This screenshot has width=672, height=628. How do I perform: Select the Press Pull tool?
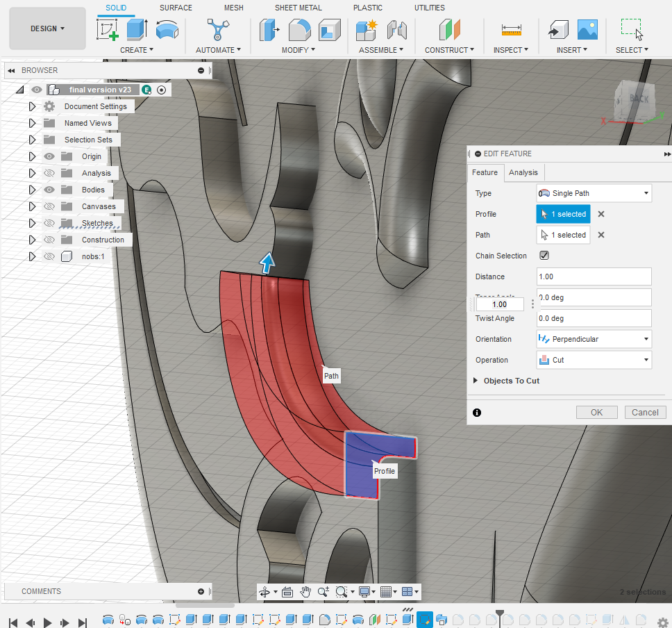tap(269, 30)
